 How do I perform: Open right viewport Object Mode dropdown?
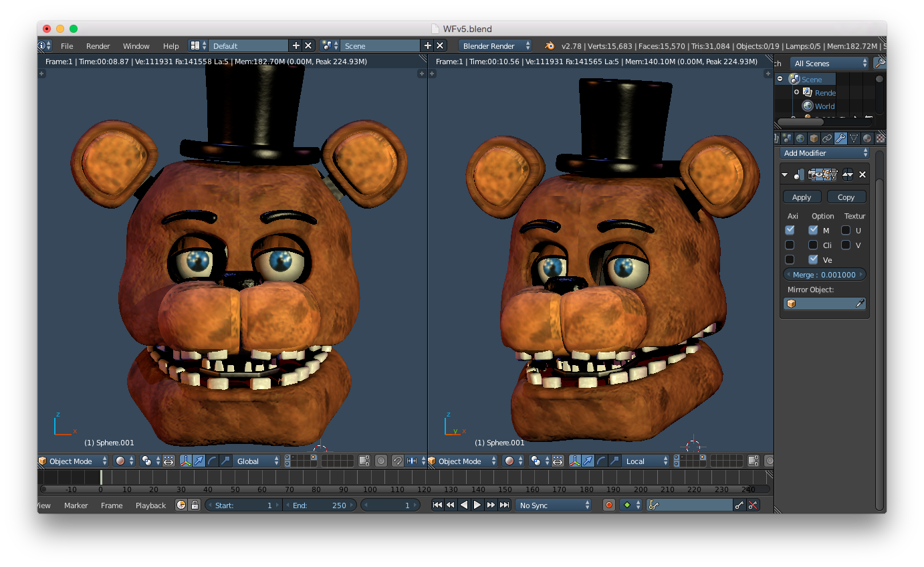tap(462, 461)
